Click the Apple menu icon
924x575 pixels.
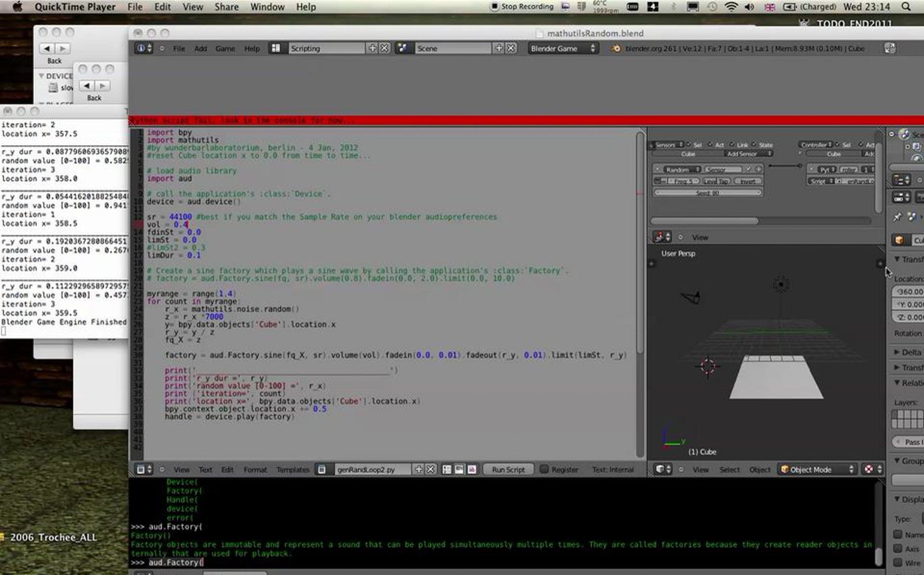(18, 7)
